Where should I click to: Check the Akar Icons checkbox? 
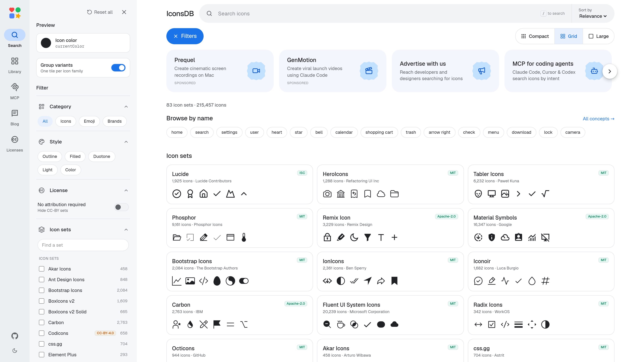[x=41, y=269]
